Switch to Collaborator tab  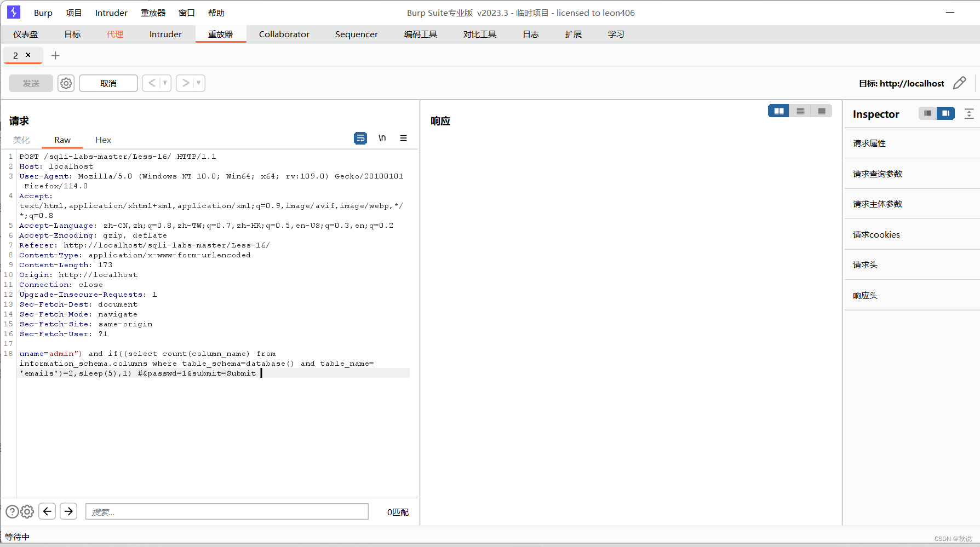284,34
